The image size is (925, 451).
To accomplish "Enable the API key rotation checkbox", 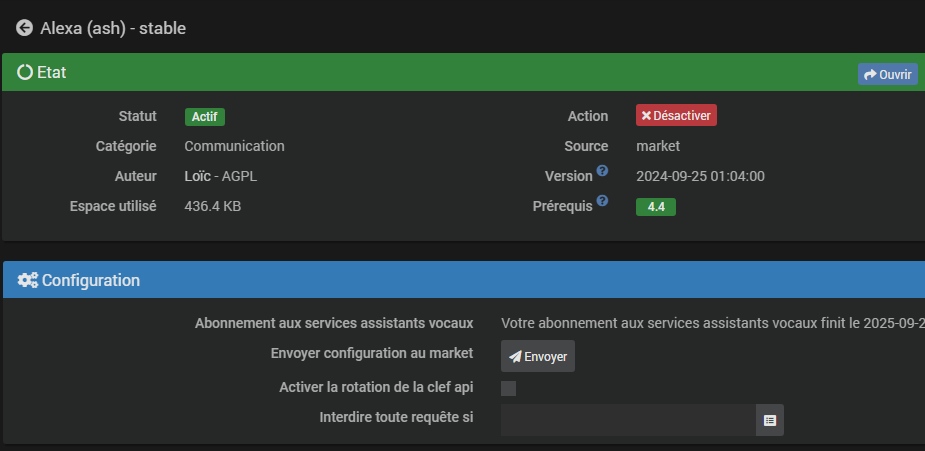I will [508, 389].
